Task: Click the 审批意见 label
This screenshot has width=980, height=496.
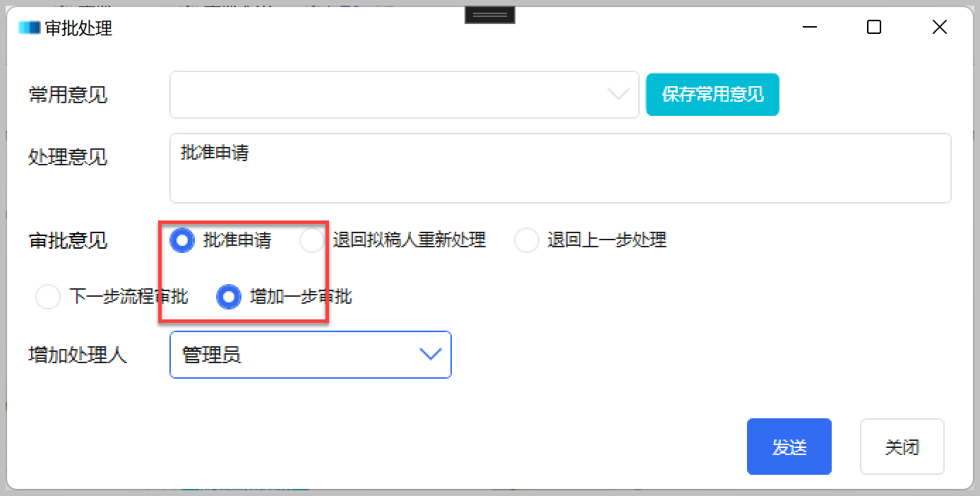Action: click(x=68, y=241)
